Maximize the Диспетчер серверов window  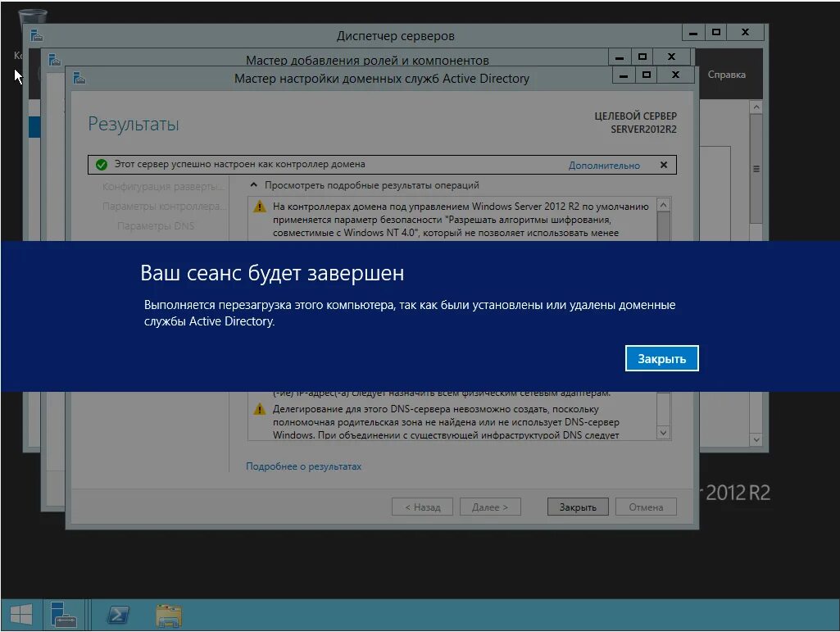coord(716,32)
